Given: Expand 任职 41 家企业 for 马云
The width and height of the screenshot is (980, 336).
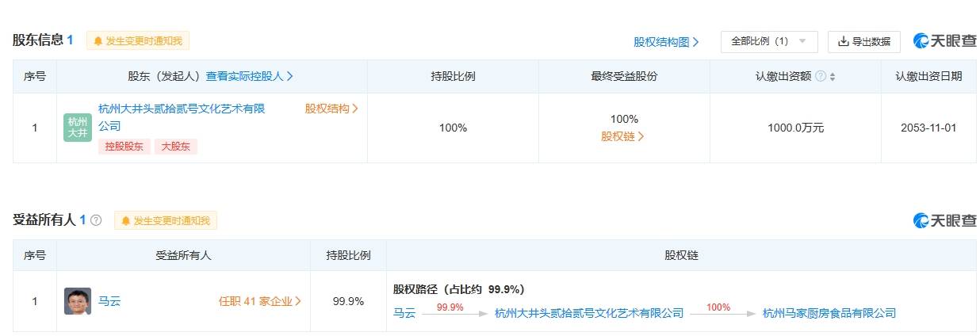Looking at the screenshot, I should [260, 301].
